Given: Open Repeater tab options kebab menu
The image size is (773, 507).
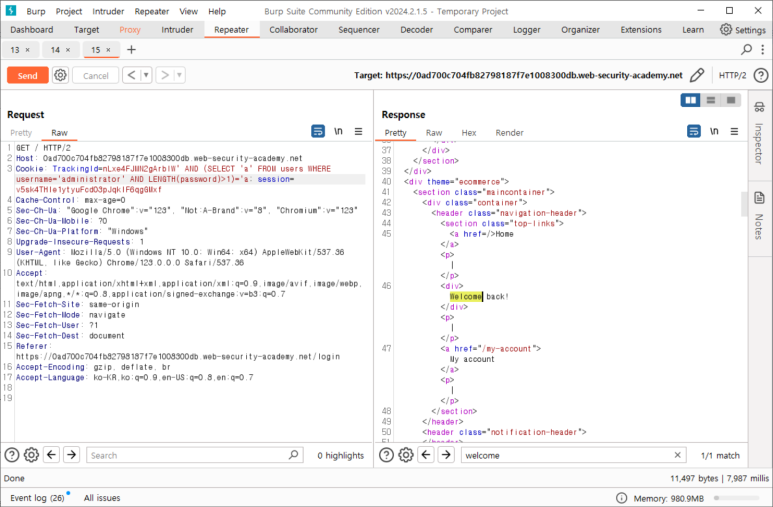Looking at the screenshot, I should coord(763,49).
